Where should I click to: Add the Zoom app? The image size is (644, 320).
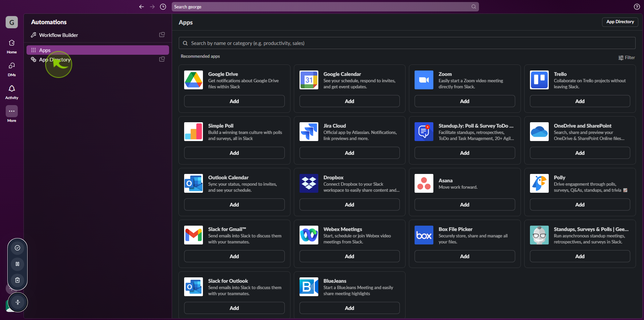465,101
